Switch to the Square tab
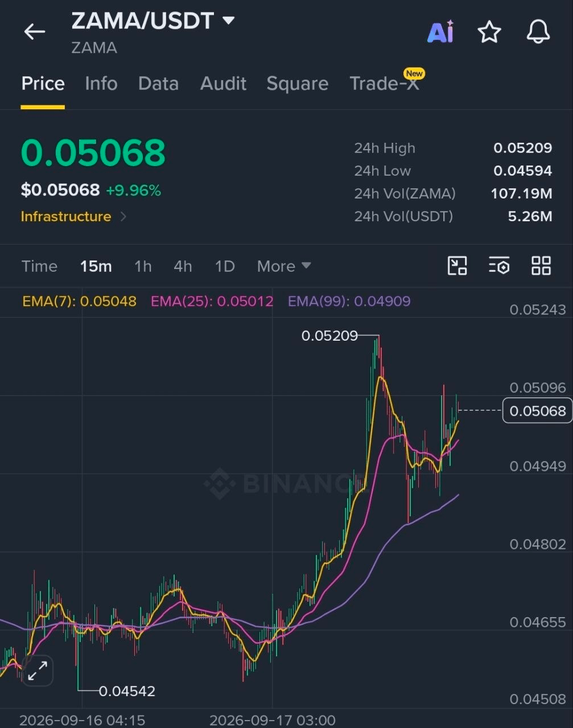The width and height of the screenshot is (573, 728). (x=298, y=84)
